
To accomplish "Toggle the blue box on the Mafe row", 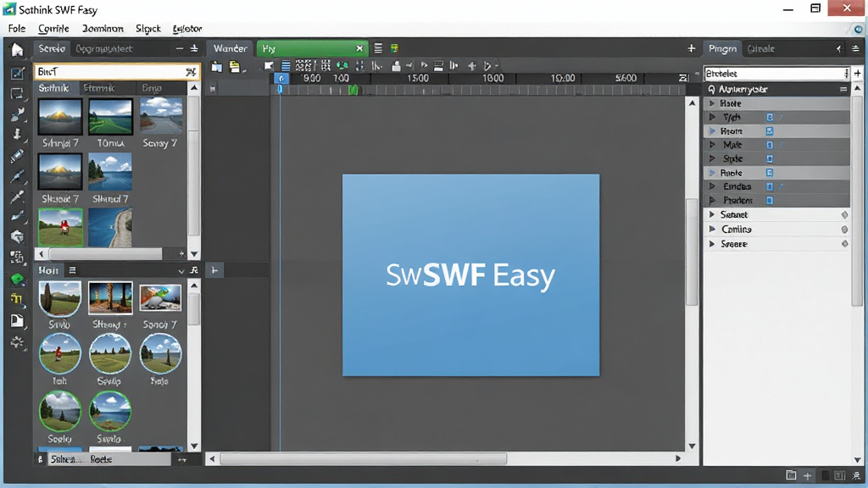I will pyautogui.click(x=770, y=145).
